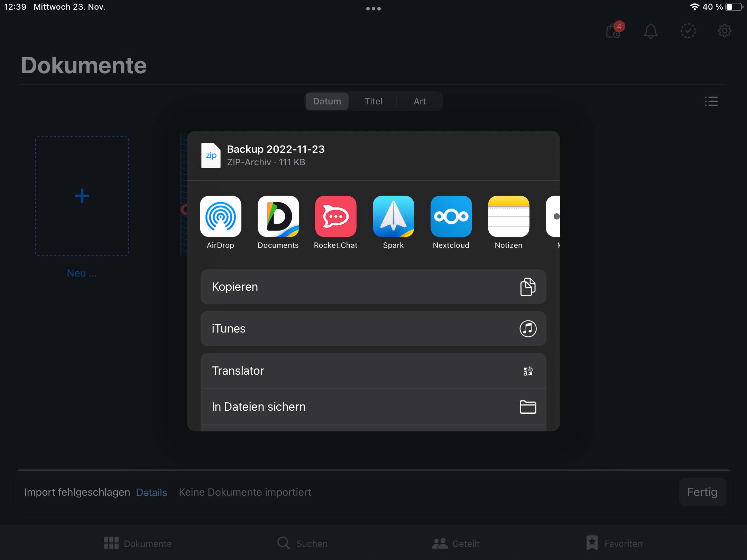Tap the plus tile to create new document
Screen dimensions: 747x560
pos(82,196)
